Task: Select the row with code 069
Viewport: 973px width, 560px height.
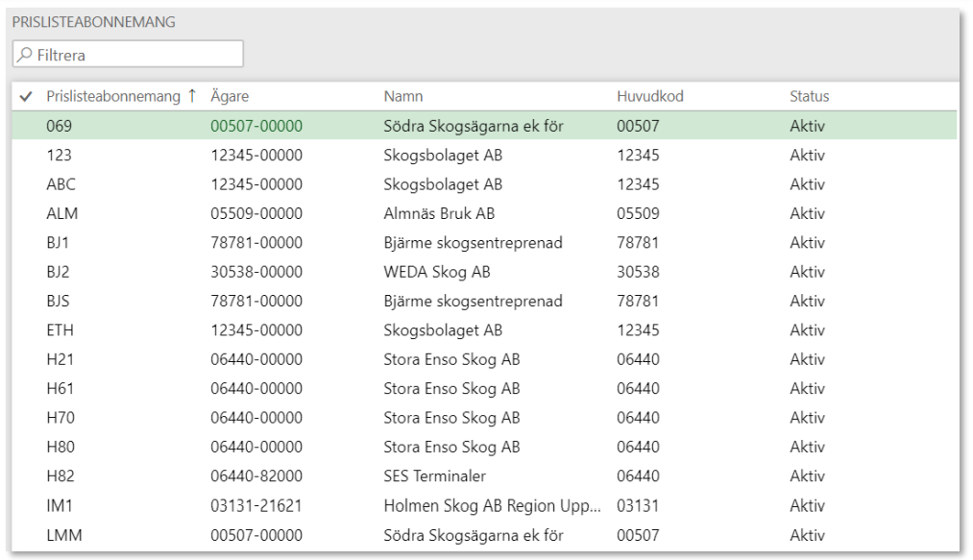Action: coord(484,126)
